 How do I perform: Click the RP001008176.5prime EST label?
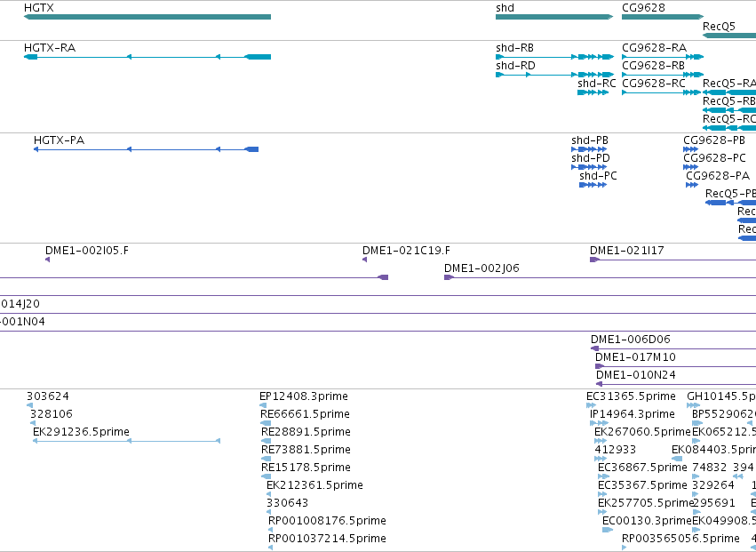coord(327,521)
